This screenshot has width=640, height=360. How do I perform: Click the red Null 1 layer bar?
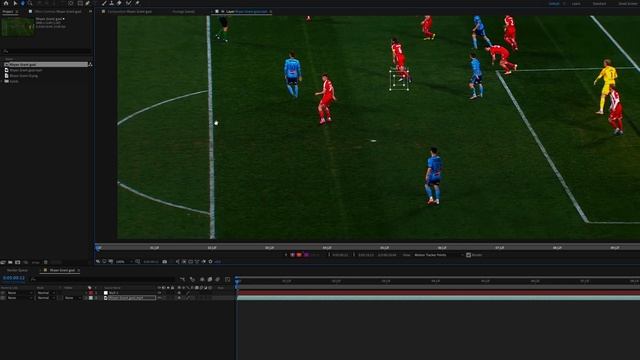click(x=438, y=293)
